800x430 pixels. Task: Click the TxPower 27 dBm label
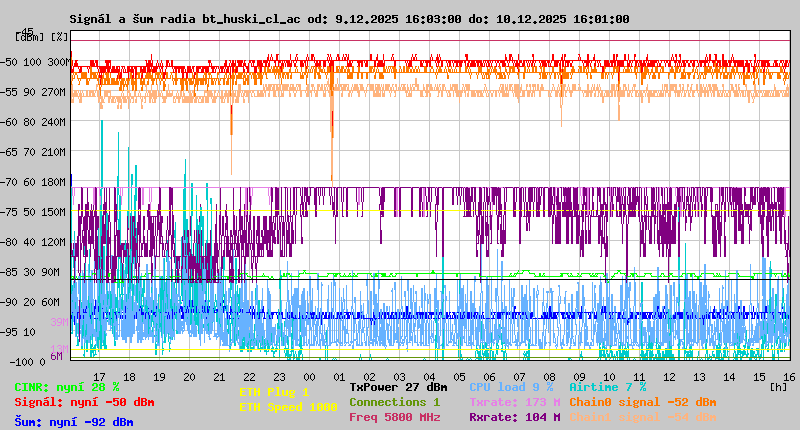[x=398, y=387]
